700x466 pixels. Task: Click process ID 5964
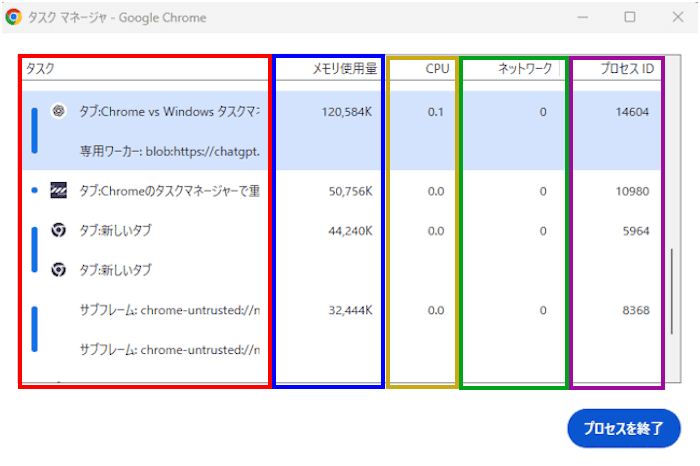click(x=636, y=231)
